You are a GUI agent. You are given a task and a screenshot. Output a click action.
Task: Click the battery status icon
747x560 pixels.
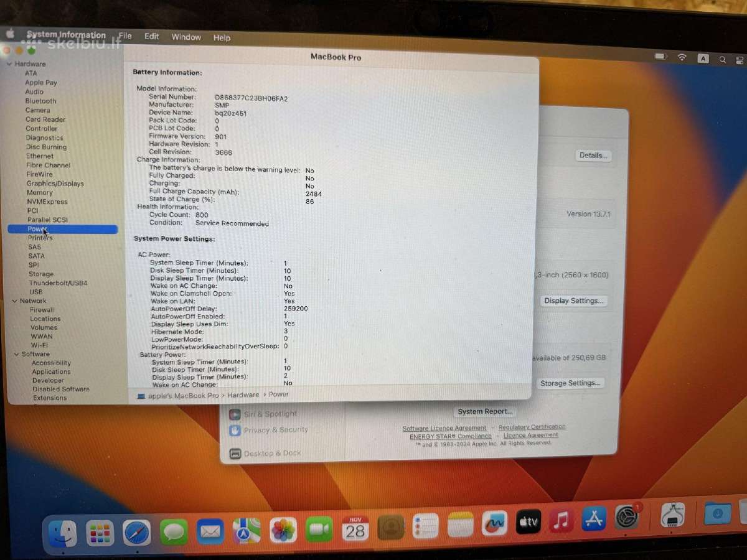[661, 57]
